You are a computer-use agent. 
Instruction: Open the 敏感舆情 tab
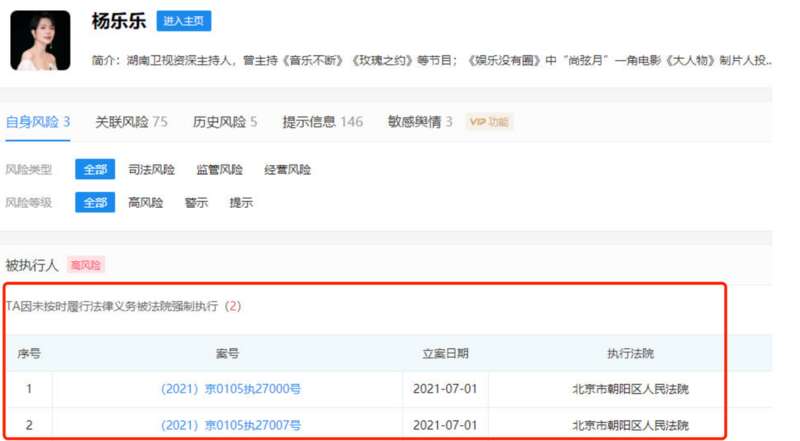[x=420, y=122]
